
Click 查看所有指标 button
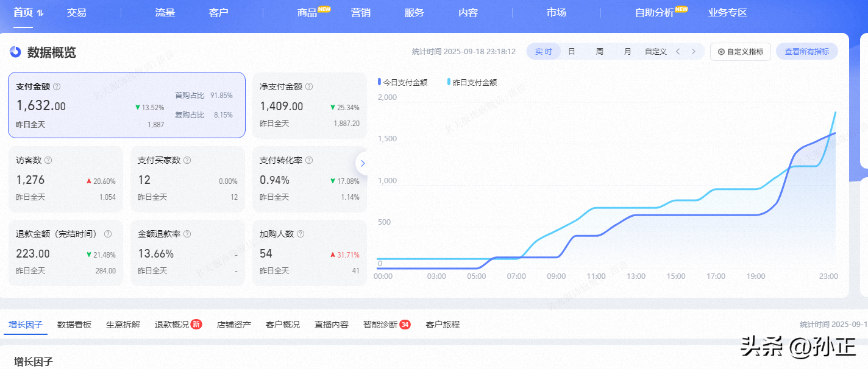tap(806, 52)
